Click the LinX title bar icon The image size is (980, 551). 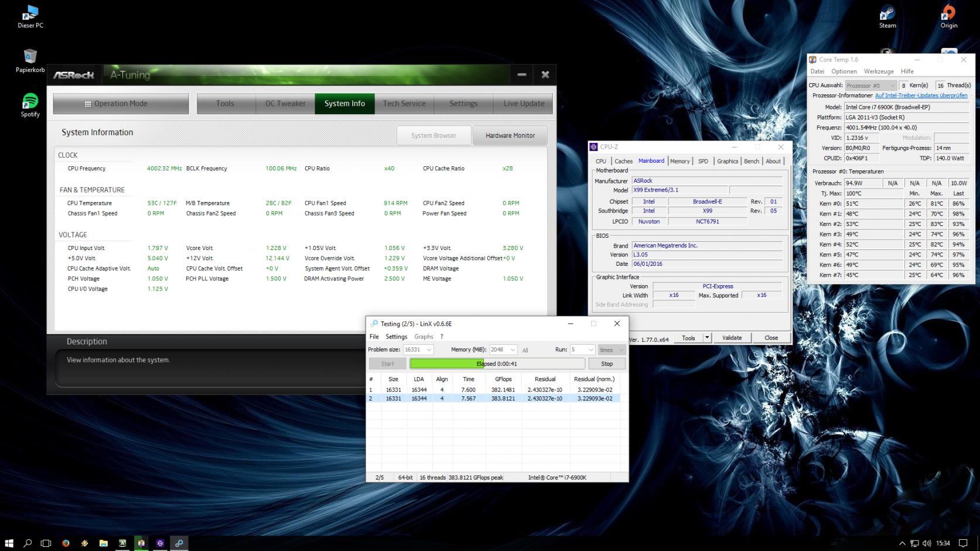374,323
